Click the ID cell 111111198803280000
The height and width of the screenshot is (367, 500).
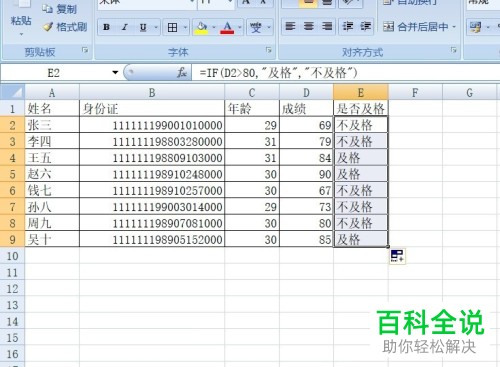pyautogui.click(x=152, y=141)
